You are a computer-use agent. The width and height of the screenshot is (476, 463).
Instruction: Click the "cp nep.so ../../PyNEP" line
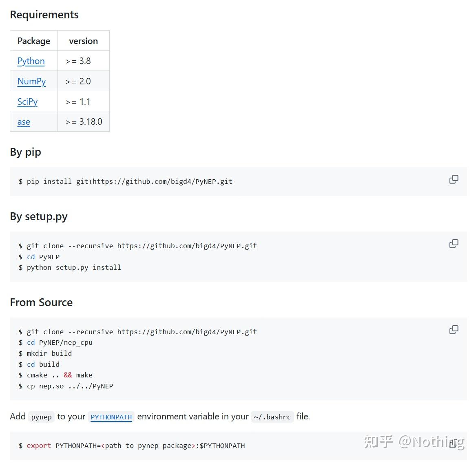point(70,386)
